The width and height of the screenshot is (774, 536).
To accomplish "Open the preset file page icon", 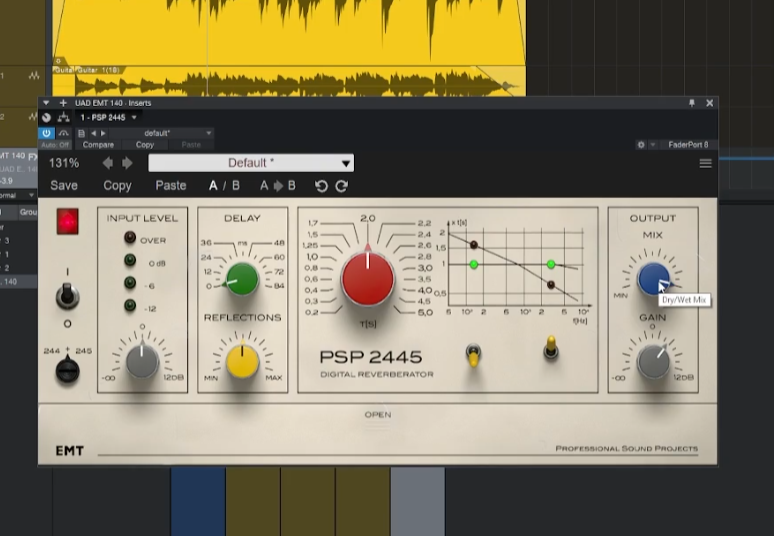I will pyautogui.click(x=81, y=133).
